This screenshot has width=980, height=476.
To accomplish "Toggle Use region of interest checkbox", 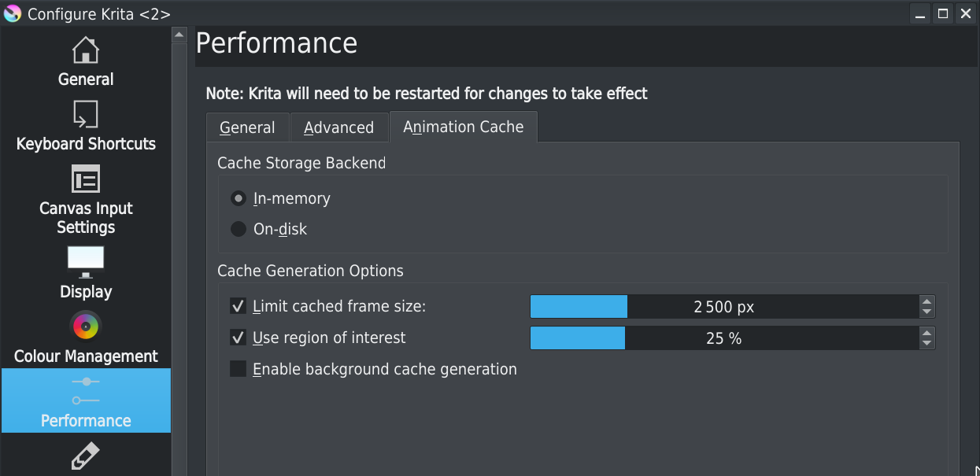I will click(238, 338).
